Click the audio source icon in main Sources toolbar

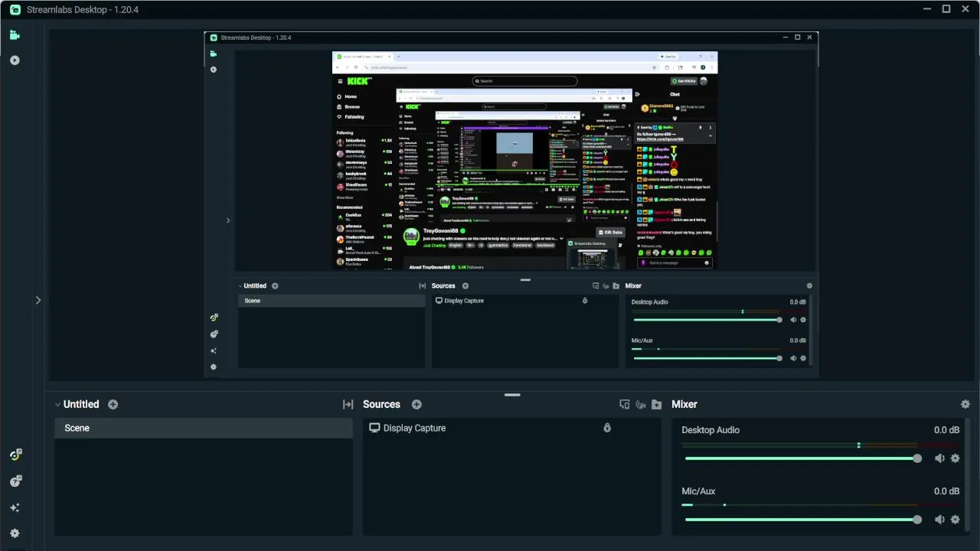641,404
